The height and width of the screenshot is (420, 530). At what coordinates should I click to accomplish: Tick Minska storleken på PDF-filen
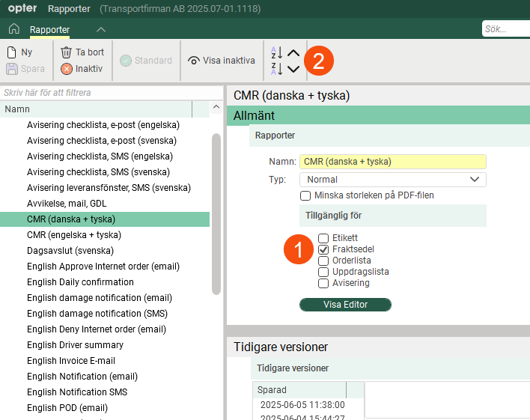tap(305, 195)
